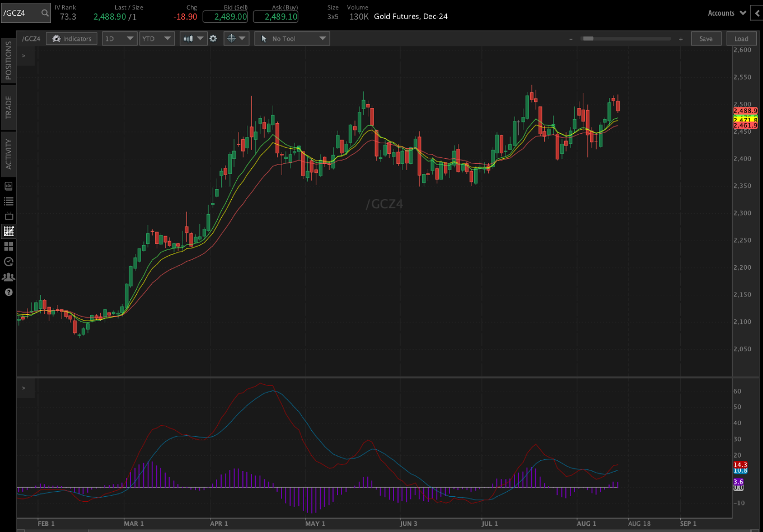Viewport: 763px width, 532px height.
Task: Click the help question mark icon
Action: tap(8, 292)
